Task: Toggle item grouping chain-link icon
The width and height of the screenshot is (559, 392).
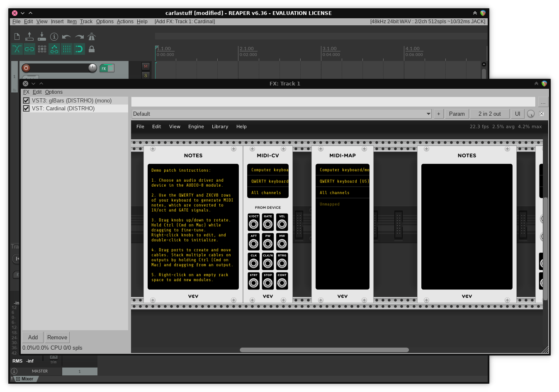Action: pos(29,49)
